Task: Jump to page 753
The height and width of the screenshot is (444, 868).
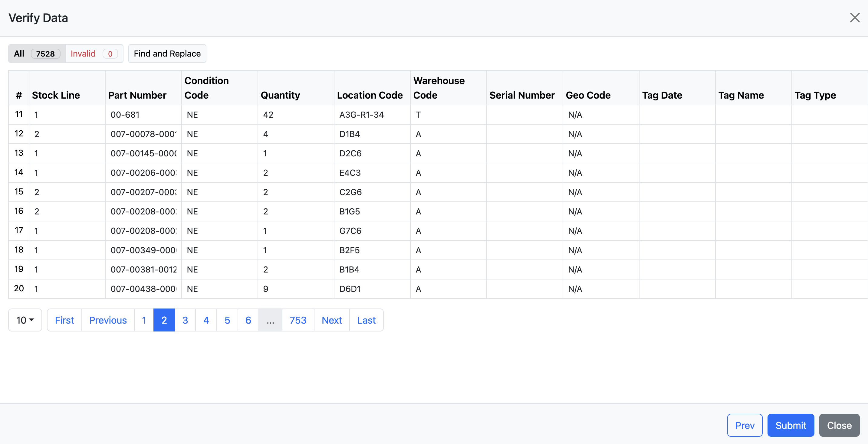Action: click(x=298, y=320)
